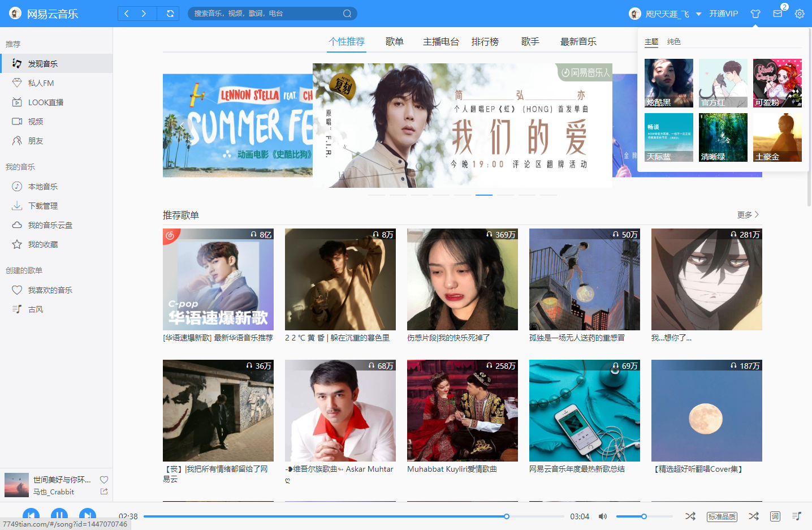Open playlist title 孤独是一场无人送药的重感冒

coord(577,338)
